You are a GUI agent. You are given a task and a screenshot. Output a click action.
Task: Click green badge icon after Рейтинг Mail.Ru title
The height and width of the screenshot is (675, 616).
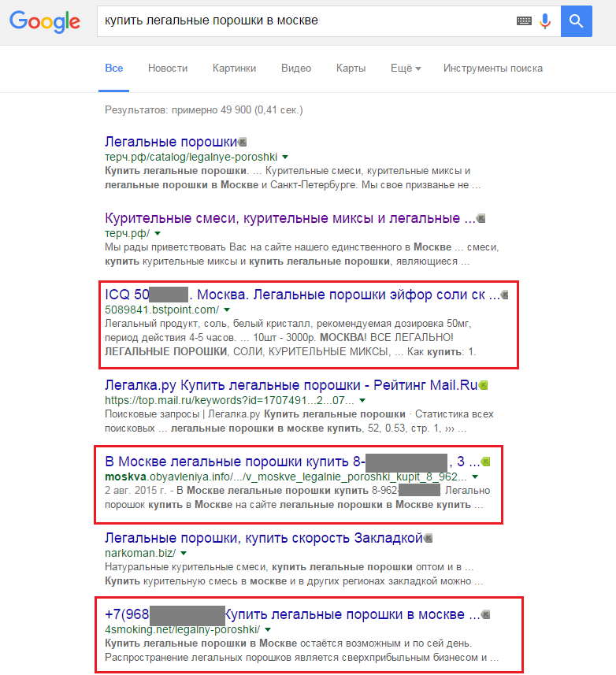(483, 385)
